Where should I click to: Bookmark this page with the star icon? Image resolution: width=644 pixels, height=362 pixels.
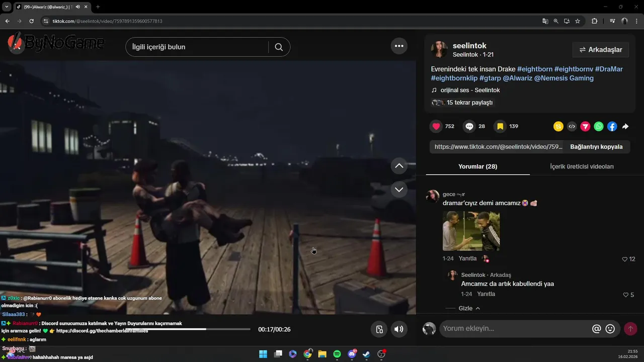click(x=578, y=21)
